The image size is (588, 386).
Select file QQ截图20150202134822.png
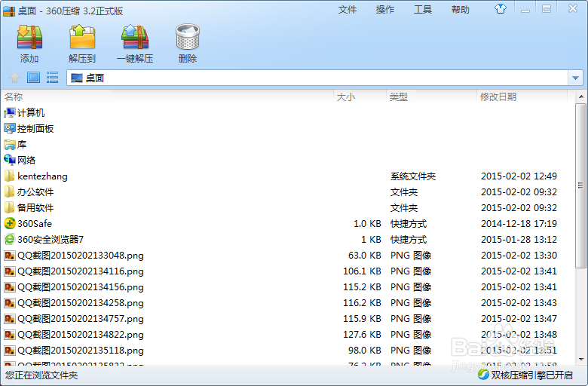(80, 335)
